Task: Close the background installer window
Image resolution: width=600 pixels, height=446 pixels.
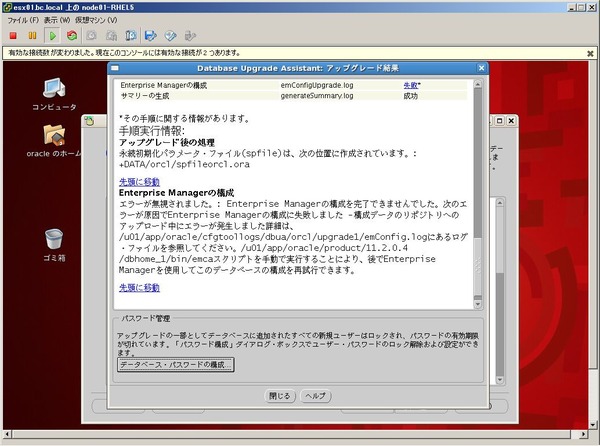Action: point(511,121)
